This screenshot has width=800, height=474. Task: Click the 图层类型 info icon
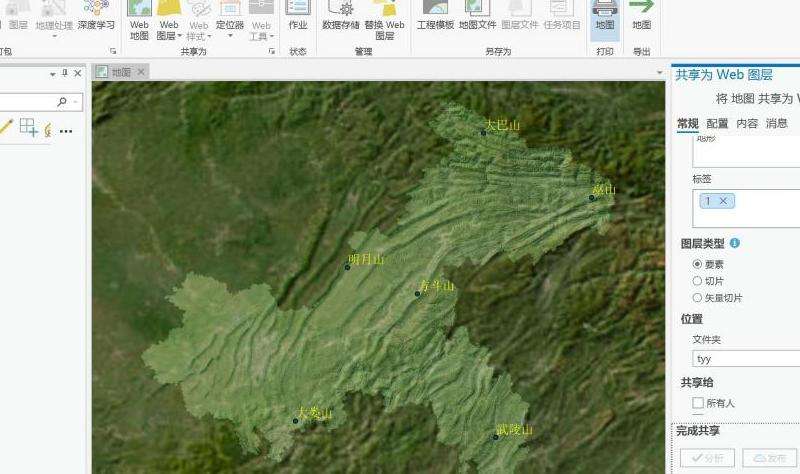pyautogui.click(x=735, y=243)
